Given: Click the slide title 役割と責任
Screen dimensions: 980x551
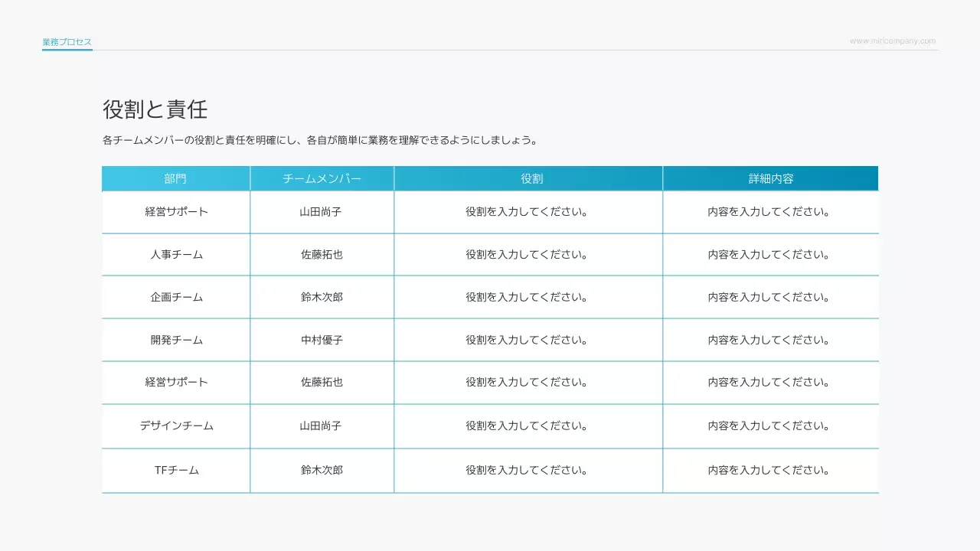Looking at the screenshot, I should tap(154, 110).
